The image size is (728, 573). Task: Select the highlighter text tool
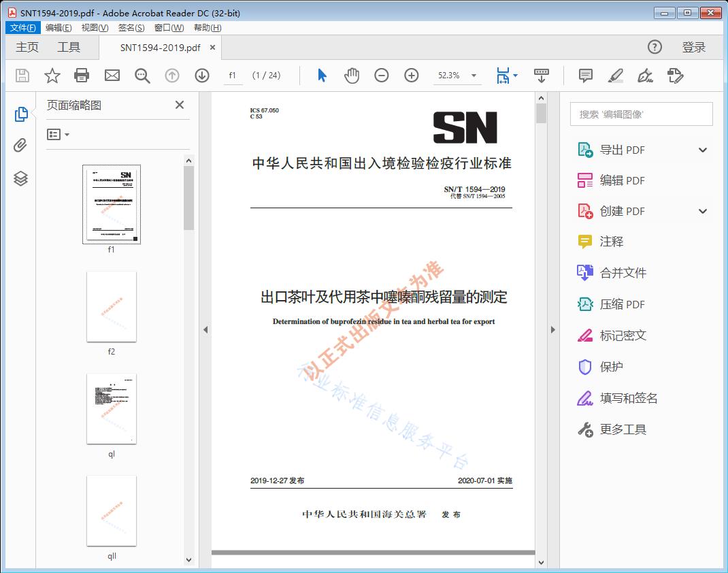tap(616, 76)
